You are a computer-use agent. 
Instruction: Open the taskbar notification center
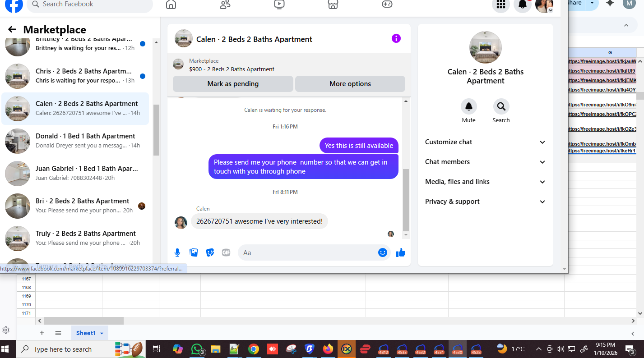[x=630, y=349]
